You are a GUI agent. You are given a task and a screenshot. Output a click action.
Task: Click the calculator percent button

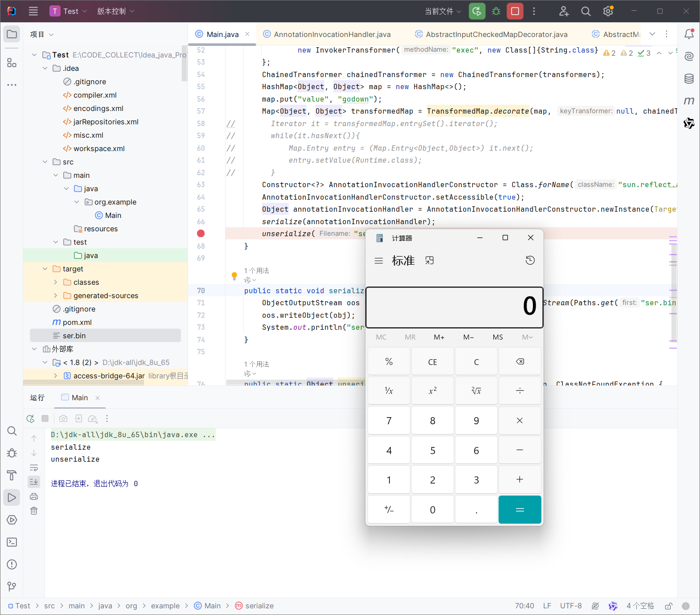point(389,361)
